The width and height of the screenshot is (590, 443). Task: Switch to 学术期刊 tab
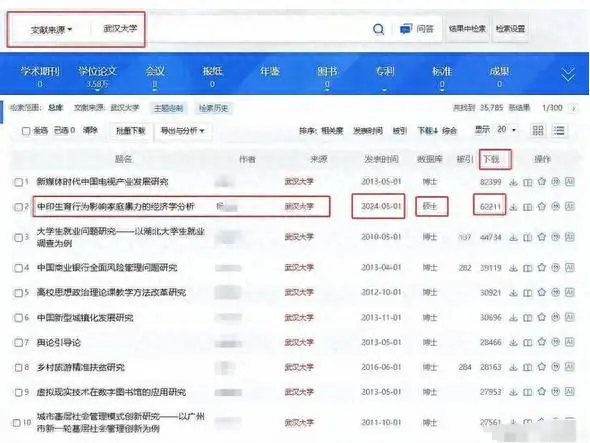pos(40,75)
